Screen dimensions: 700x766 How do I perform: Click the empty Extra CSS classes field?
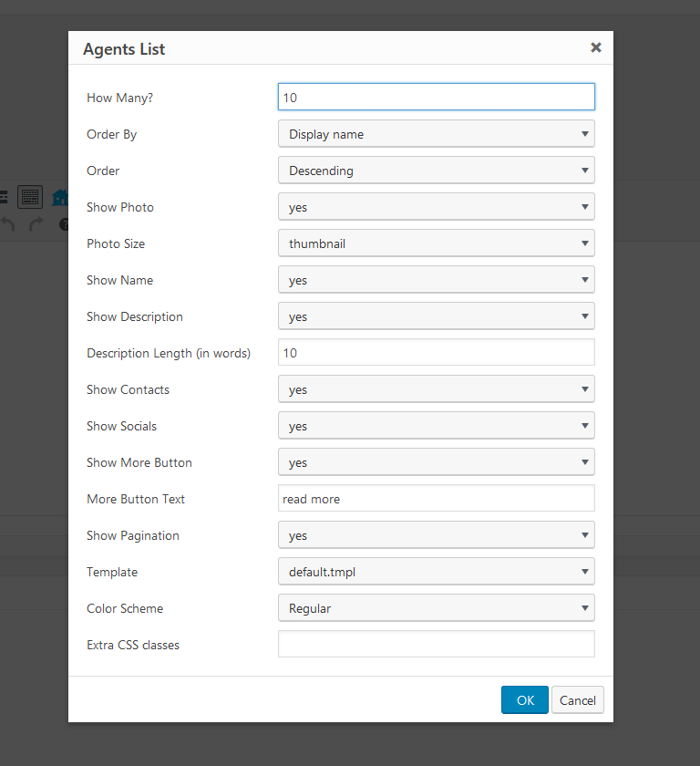(436, 643)
